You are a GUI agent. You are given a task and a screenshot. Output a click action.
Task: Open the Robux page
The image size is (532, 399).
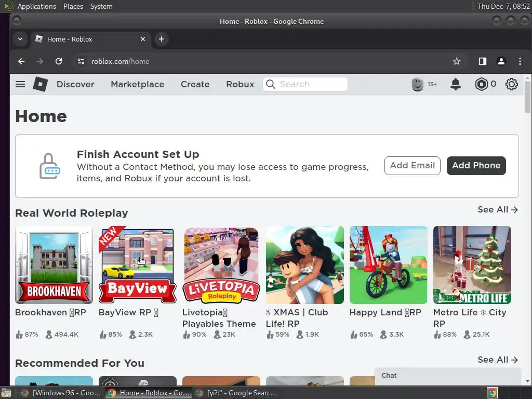click(x=240, y=84)
